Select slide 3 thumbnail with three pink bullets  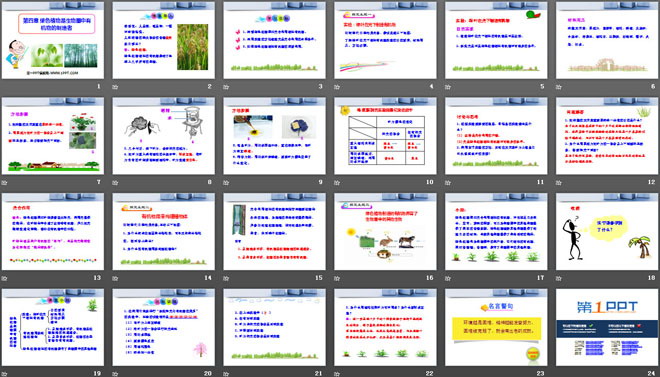tap(274, 40)
